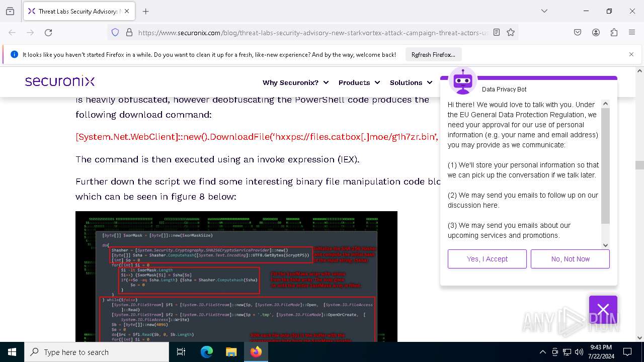Expand the Solutions menu

tap(411, 82)
